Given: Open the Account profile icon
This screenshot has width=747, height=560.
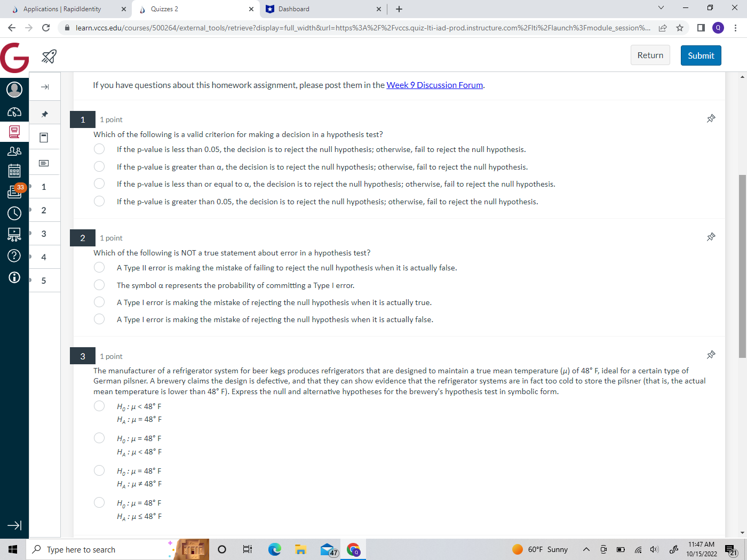Looking at the screenshot, I should 14,89.
